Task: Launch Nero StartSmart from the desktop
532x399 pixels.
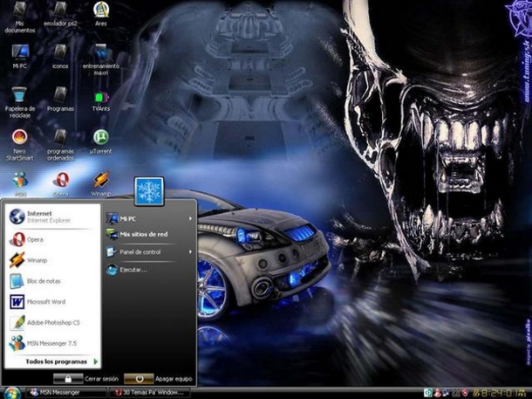Action: [20, 145]
